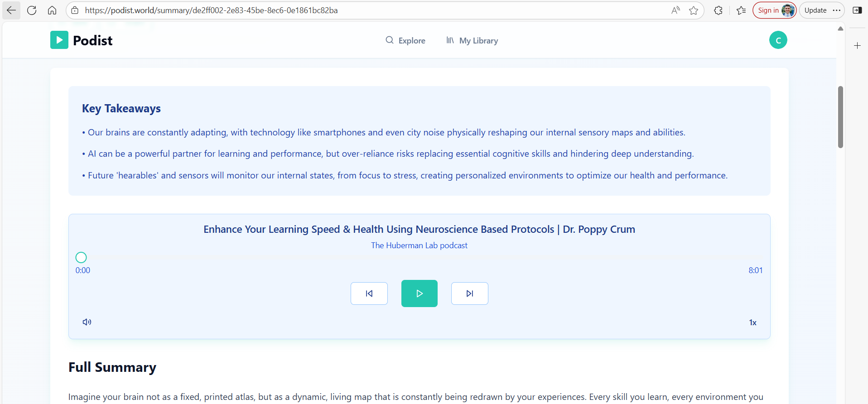This screenshot has width=868, height=404.
Task: Play the podcast summary audio
Action: (420, 293)
